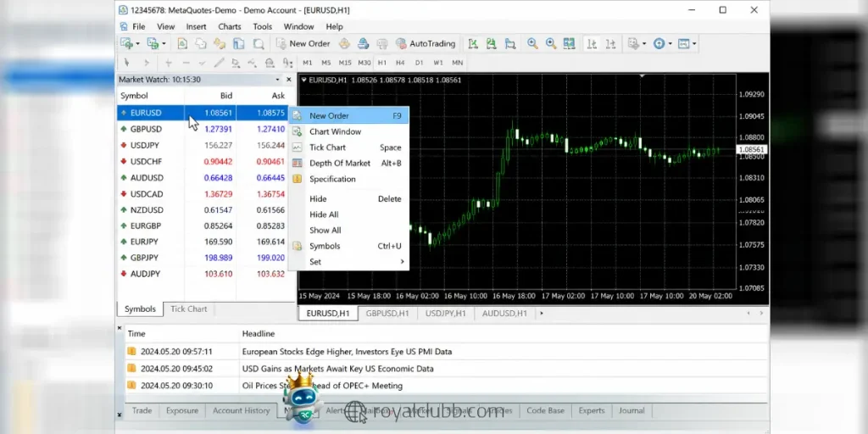Select the equidistant channel tool
868x434 pixels.
[220, 63]
